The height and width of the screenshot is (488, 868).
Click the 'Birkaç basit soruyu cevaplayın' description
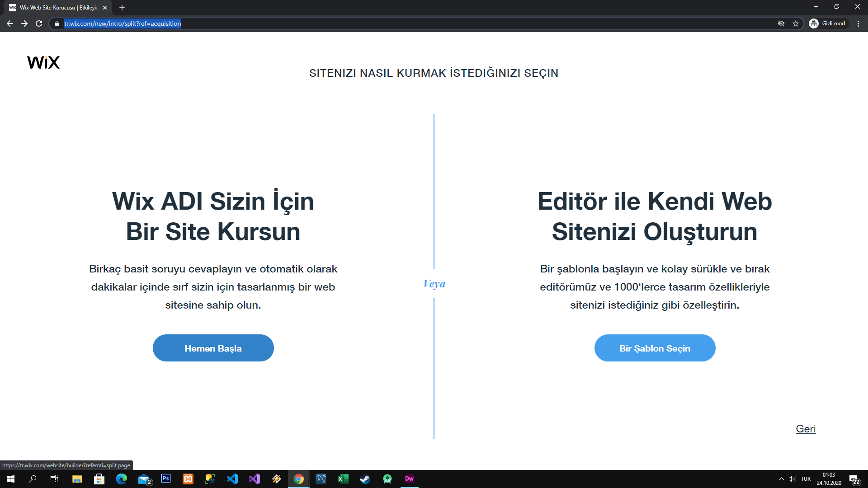pyautogui.click(x=213, y=287)
